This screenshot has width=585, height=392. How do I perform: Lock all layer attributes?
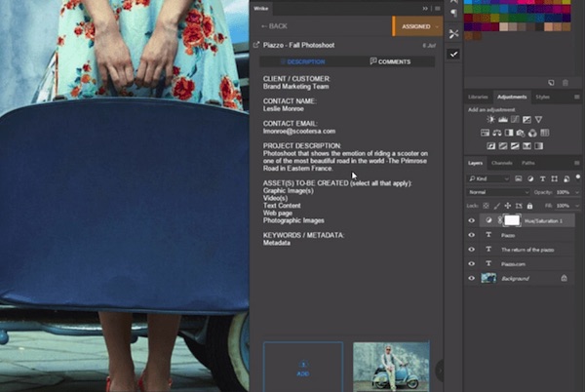(529, 206)
